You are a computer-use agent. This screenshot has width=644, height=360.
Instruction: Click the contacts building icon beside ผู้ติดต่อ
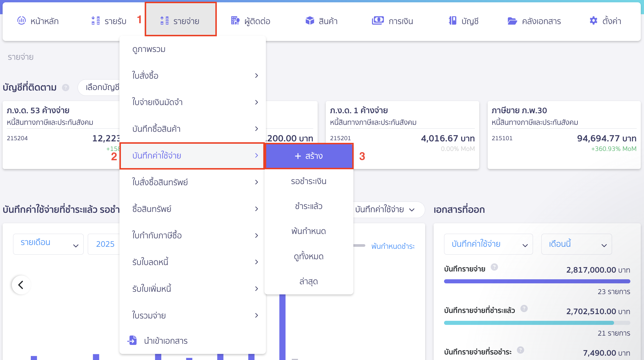[235, 21]
